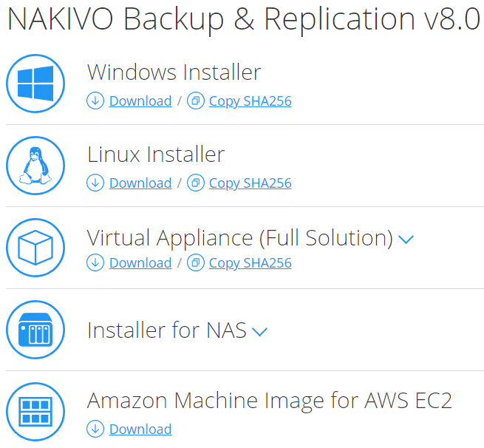Download the Windows Installer
This screenshot has width=484, height=448.
coord(140,101)
